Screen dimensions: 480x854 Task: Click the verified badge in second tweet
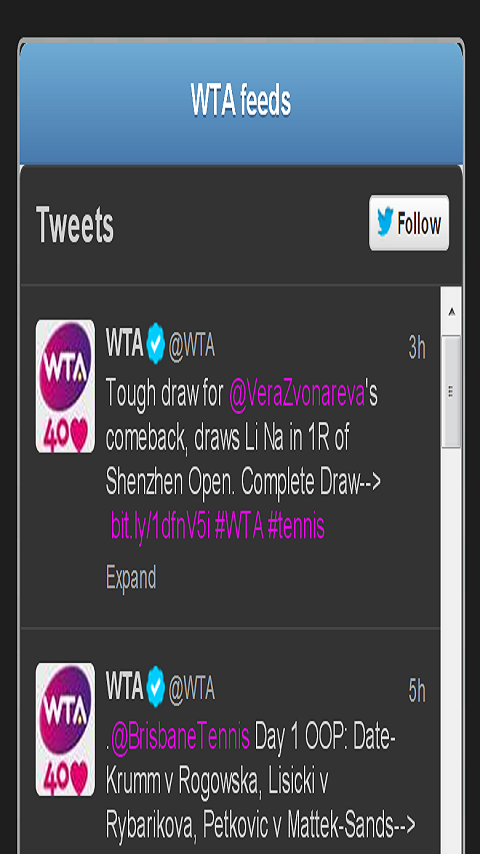[156, 687]
